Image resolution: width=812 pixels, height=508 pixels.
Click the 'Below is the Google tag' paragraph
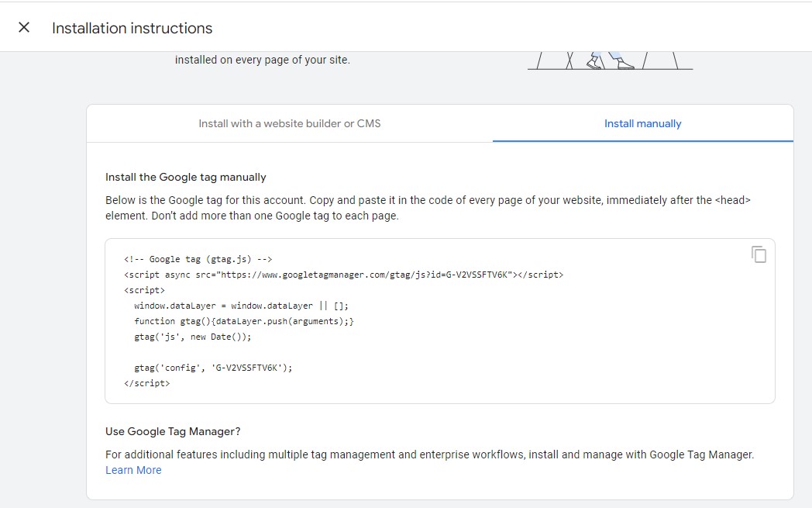pyautogui.click(x=428, y=208)
